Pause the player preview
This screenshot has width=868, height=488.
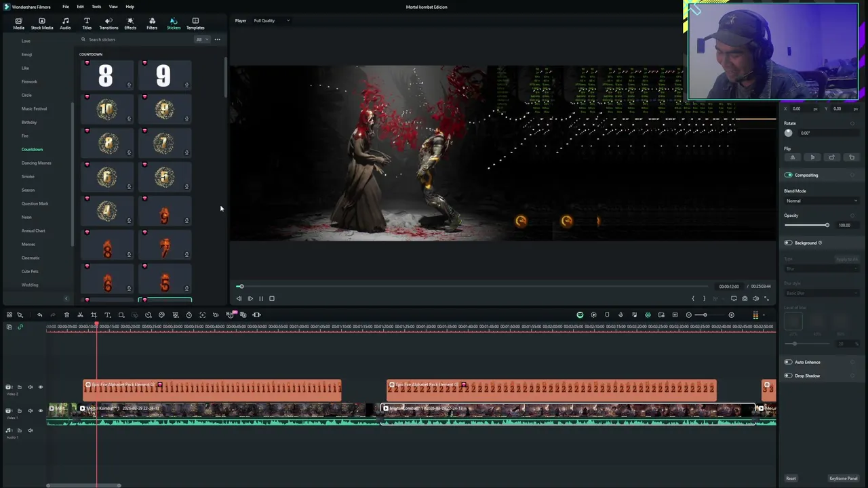[260, 299]
